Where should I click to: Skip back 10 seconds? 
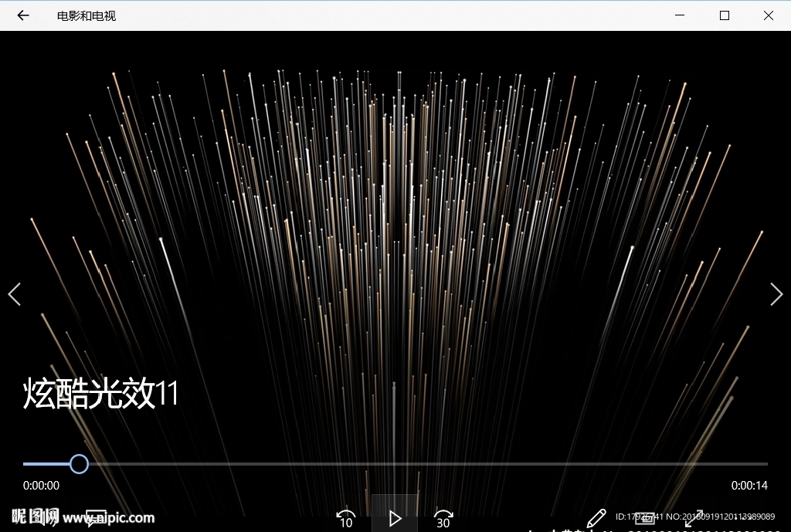point(346,519)
